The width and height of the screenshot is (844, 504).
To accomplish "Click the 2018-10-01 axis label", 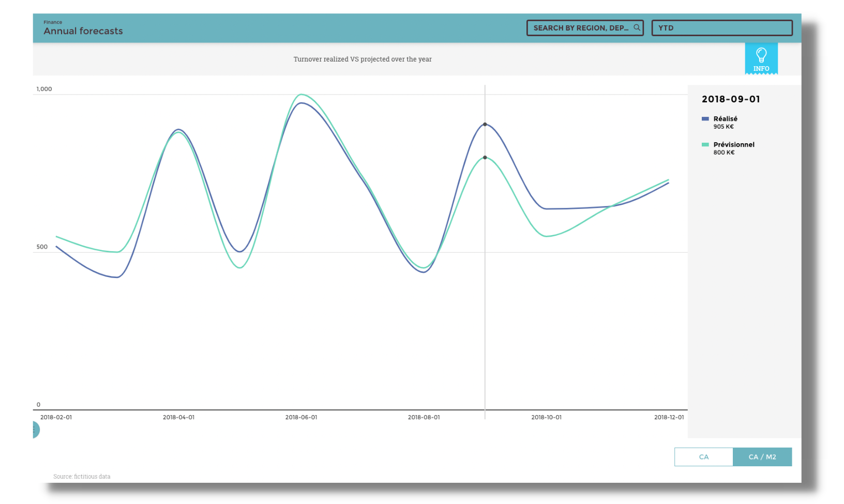I will pyautogui.click(x=546, y=417).
